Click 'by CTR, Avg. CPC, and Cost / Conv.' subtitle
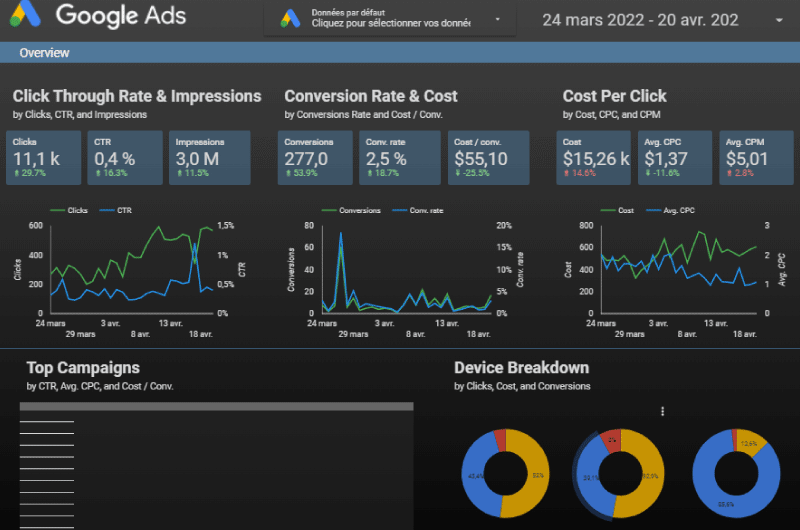The image size is (800, 530). 100,387
